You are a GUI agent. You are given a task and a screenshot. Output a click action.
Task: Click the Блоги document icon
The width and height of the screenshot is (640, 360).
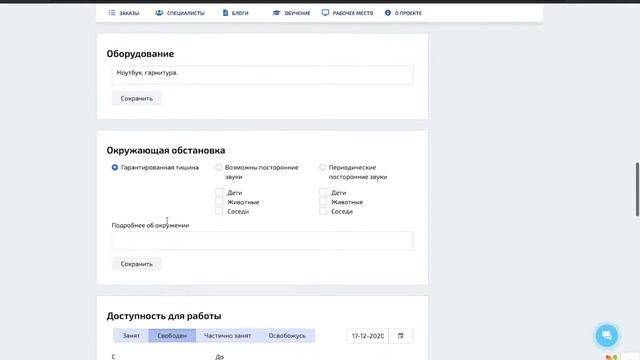(x=225, y=13)
